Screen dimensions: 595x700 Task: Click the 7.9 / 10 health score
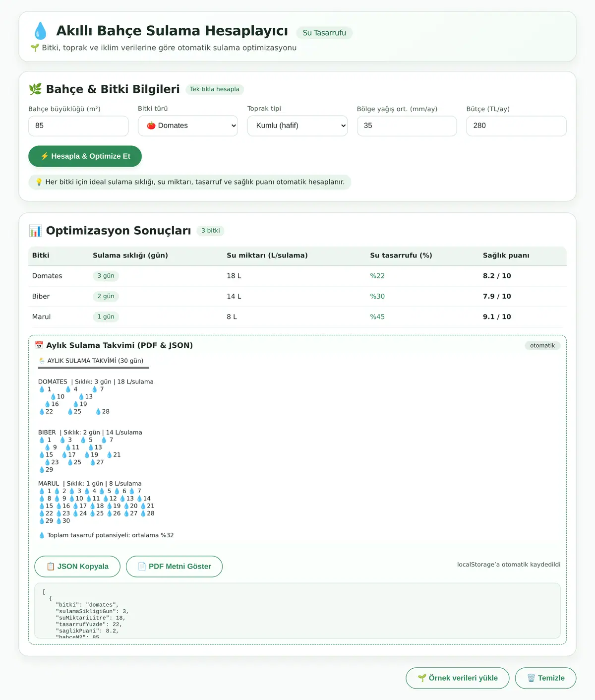point(497,296)
